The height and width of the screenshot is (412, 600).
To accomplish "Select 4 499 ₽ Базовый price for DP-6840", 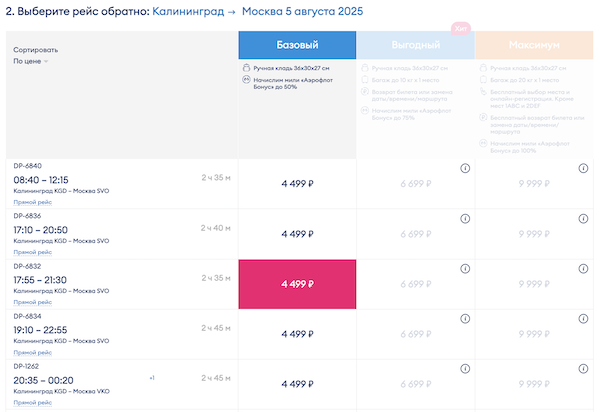I will (297, 184).
